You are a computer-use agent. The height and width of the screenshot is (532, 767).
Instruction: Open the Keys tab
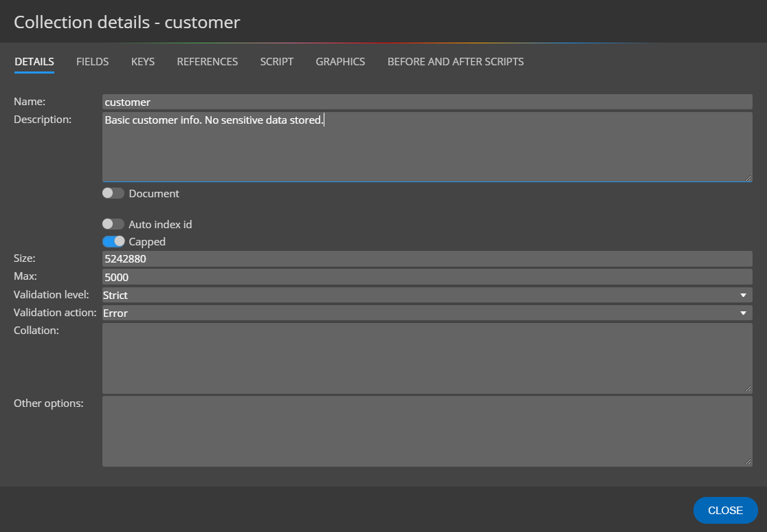click(x=143, y=62)
